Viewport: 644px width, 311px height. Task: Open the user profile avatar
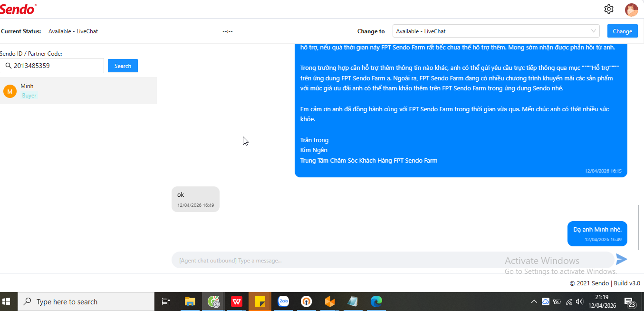[x=631, y=10]
